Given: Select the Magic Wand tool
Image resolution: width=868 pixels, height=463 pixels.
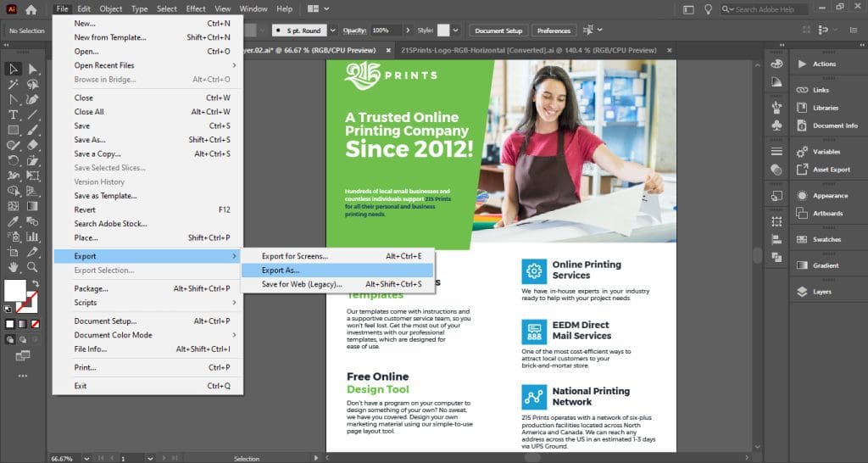Looking at the screenshot, I should [14, 84].
